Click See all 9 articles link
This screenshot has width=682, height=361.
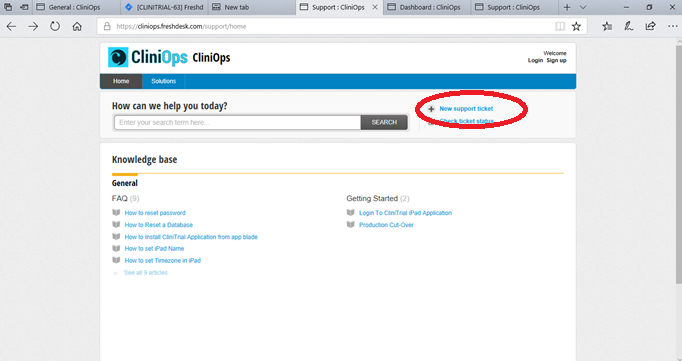[x=146, y=273]
